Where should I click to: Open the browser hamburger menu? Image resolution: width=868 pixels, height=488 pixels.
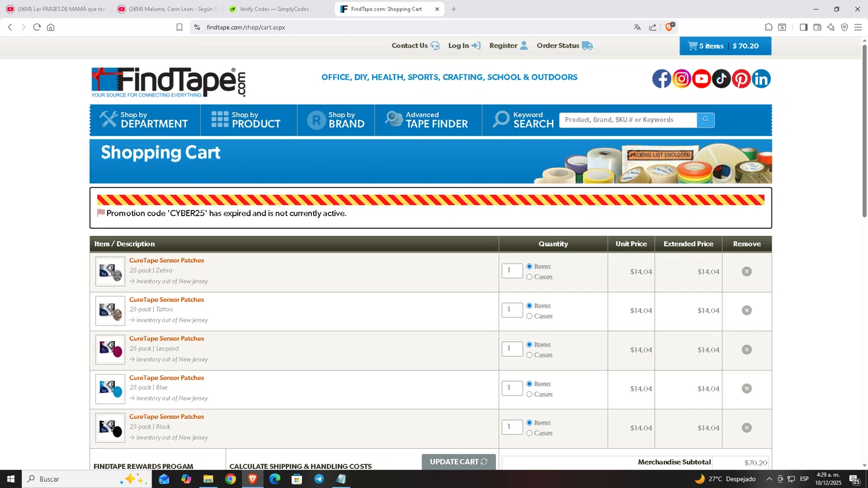click(x=858, y=27)
